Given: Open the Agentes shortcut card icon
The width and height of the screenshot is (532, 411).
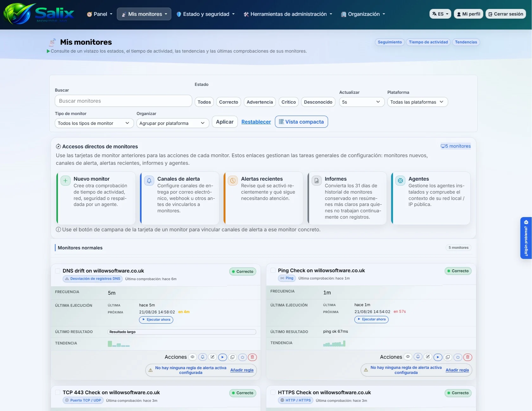Looking at the screenshot, I should (x=400, y=181).
